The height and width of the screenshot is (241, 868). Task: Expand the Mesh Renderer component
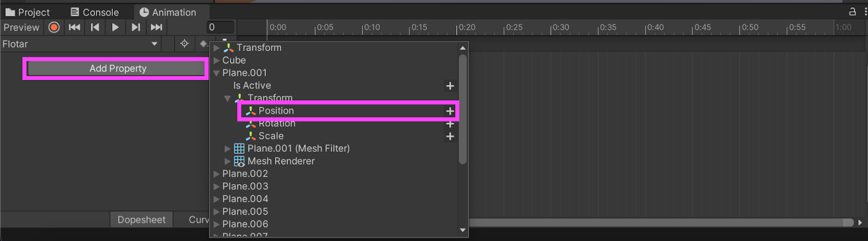(227, 161)
